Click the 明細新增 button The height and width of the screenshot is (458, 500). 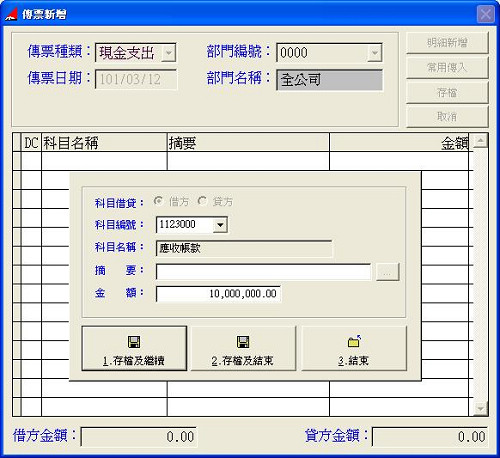pyautogui.click(x=447, y=43)
